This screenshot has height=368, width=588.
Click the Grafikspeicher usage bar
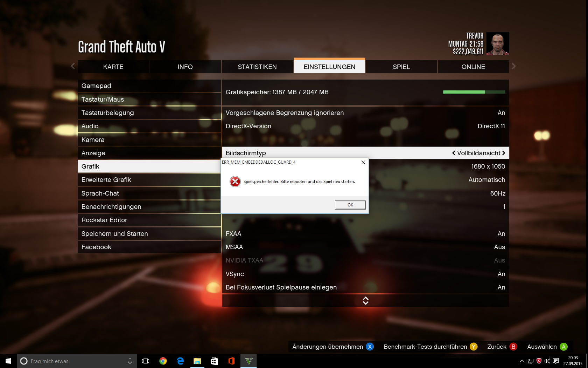474,92
